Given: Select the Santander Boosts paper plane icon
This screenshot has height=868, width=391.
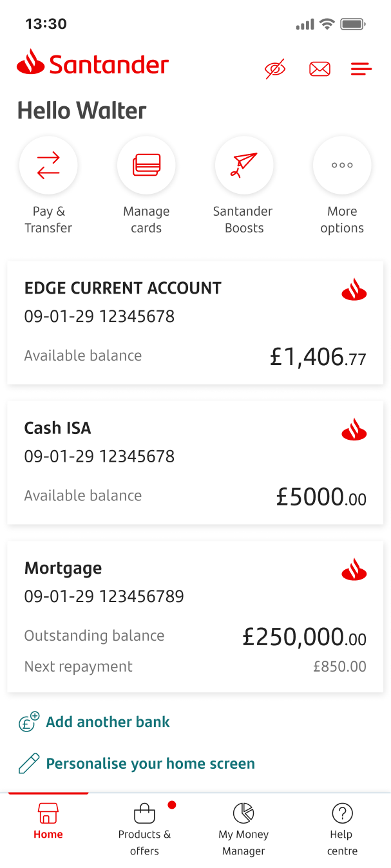Looking at the screenshot, I should pyautogui.click(x=243, y=165).
